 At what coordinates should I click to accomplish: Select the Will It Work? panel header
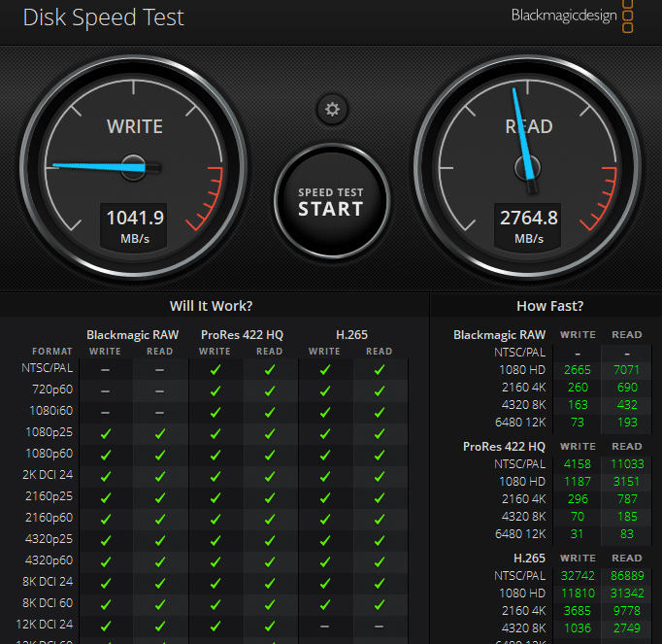(x=211, y=306)
